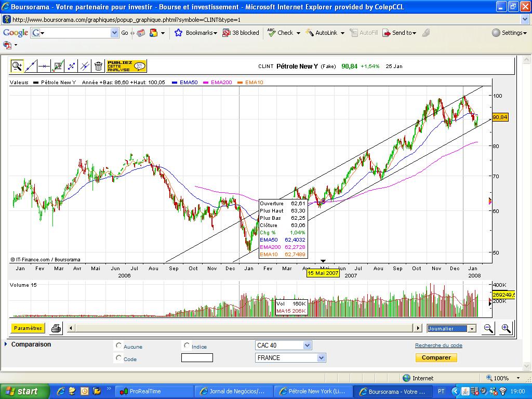This screenshot has height=399, width=532.
Task: Select the blue dashed segment tool
Action: click(x=71, y=66)
